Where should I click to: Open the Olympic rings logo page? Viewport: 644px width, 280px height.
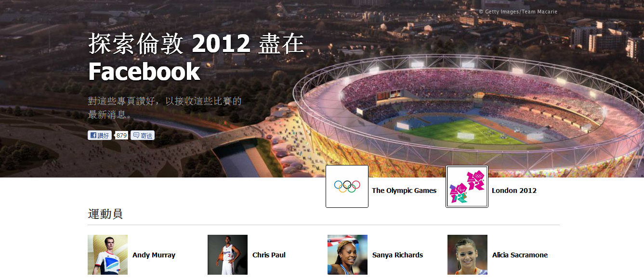click(x=347, y=186)
